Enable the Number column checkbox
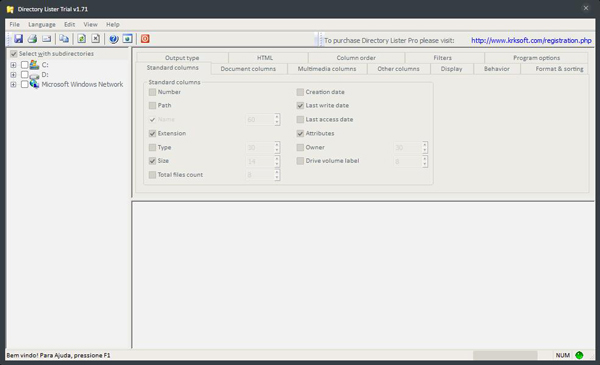 tap(152, 92)
